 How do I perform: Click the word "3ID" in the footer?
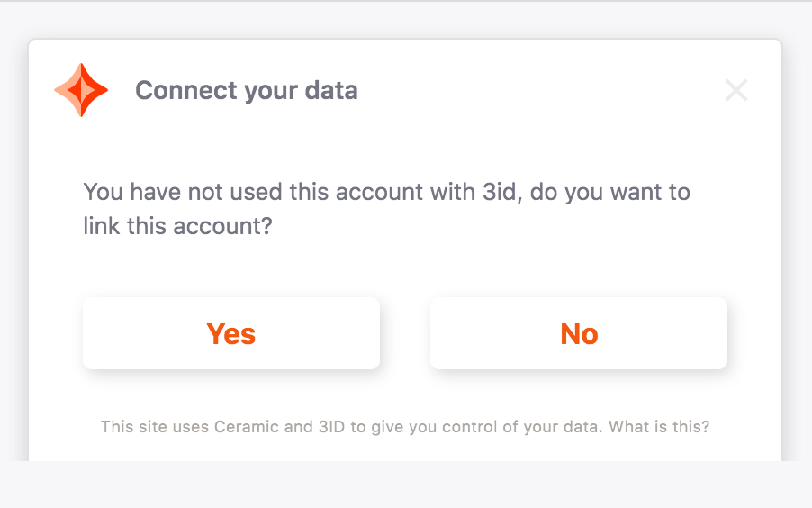(x=331, y=426)
